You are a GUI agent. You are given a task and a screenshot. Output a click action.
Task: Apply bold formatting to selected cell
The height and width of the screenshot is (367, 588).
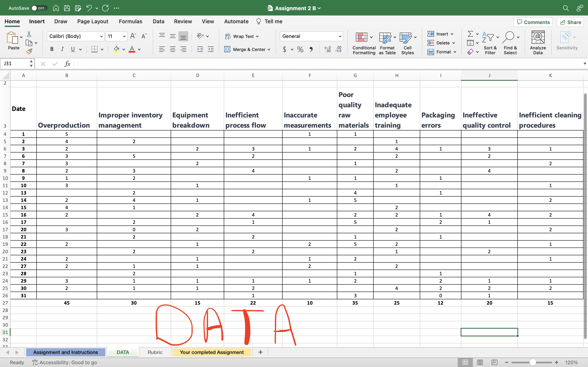pyautogui.click(x=52, y=49)
